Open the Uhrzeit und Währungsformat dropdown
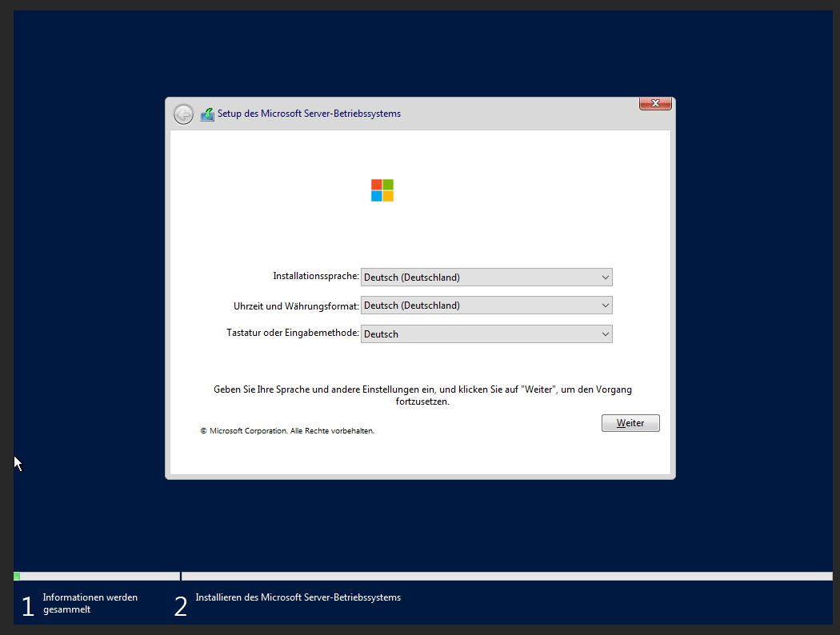 click(x=486, y=306)
